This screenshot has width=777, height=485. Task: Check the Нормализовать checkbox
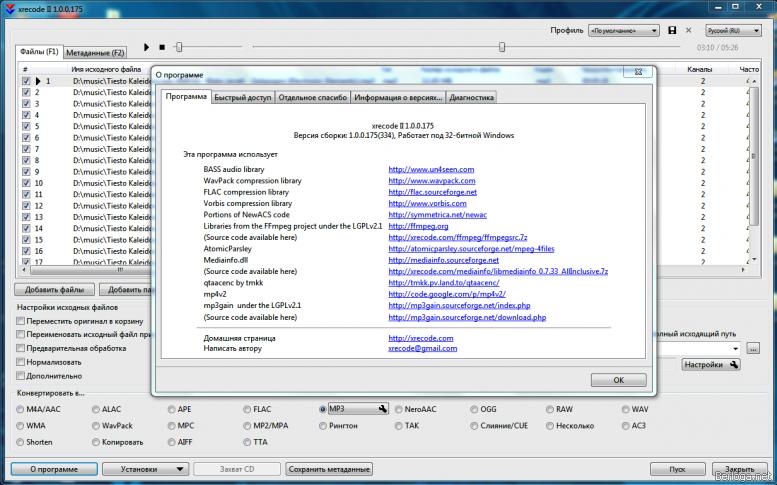click(21, 362)
